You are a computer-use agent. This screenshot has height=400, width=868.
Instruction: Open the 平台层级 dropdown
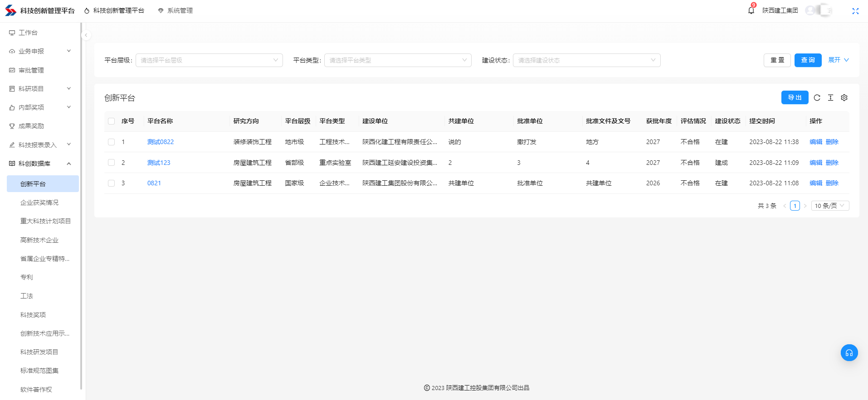point(209,60)
